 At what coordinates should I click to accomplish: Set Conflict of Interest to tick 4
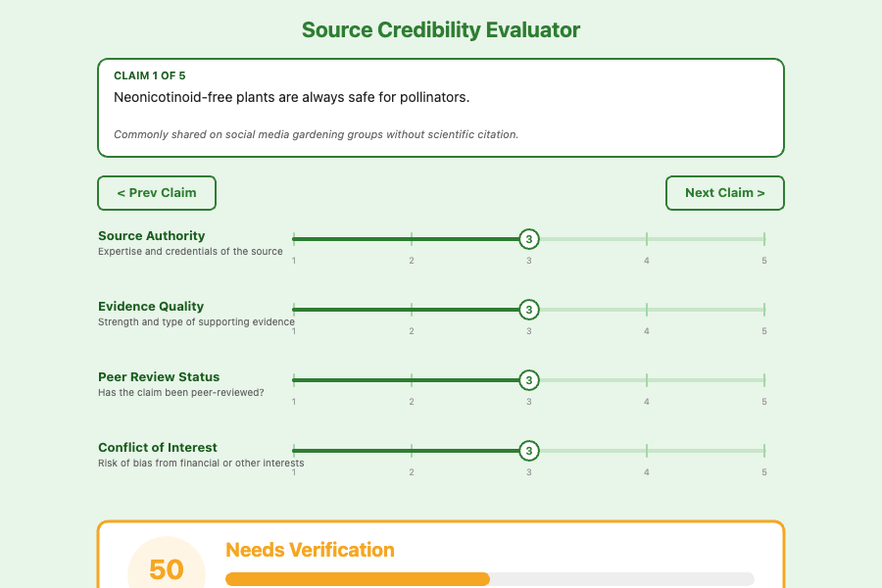[x=647, y=451]
